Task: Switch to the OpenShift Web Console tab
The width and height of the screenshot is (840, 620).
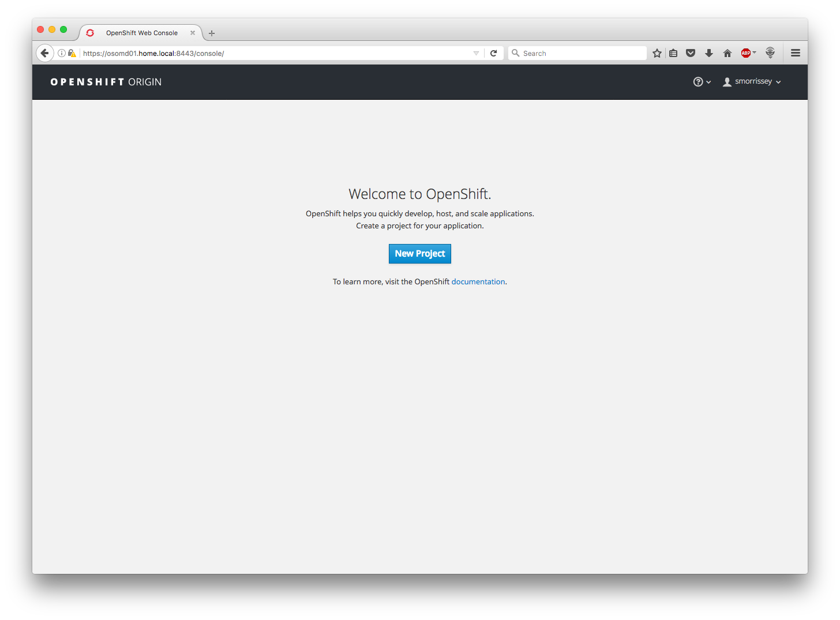Action: 141,33
